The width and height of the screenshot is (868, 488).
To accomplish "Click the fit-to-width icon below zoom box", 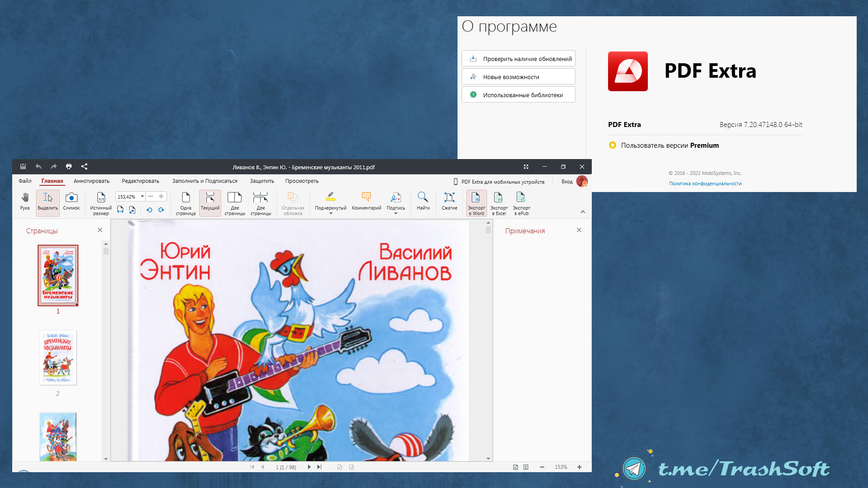I will click(120, 210).
